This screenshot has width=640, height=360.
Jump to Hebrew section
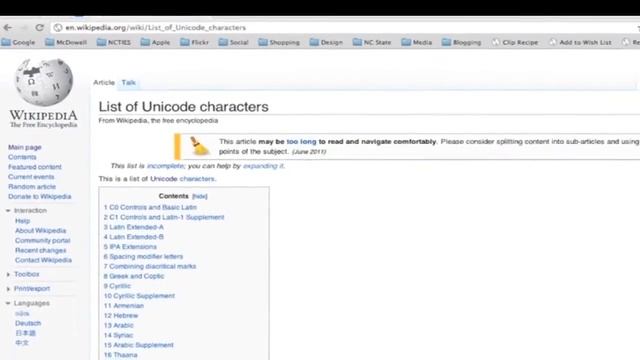point(121,316)
